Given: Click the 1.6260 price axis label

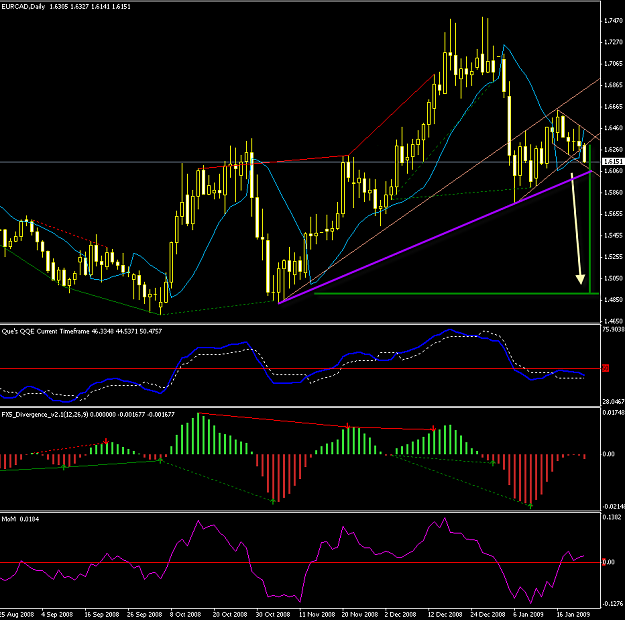Looking at the screenshot, I should [613, 150].
